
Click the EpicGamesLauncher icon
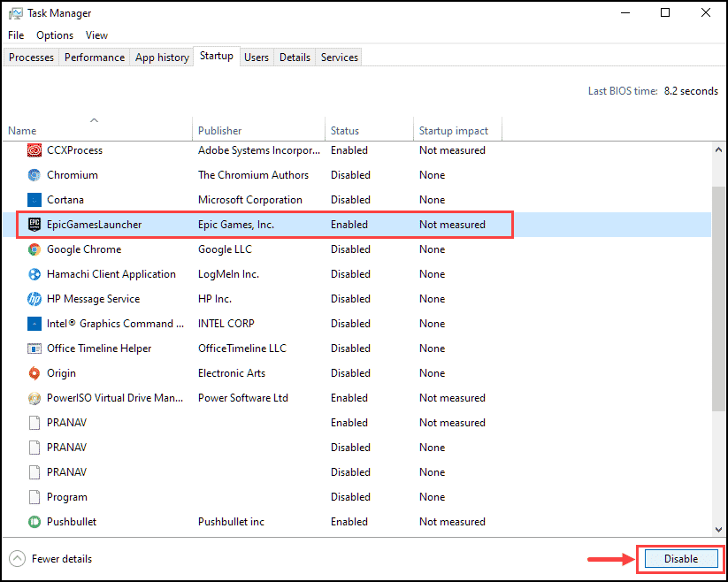[x=34, y=225]
